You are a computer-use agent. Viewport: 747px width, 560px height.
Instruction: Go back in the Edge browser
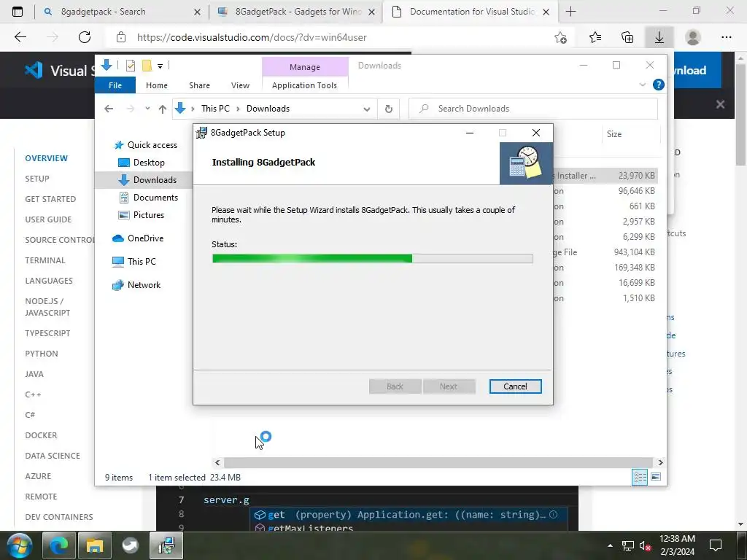[x=20, y=37]
